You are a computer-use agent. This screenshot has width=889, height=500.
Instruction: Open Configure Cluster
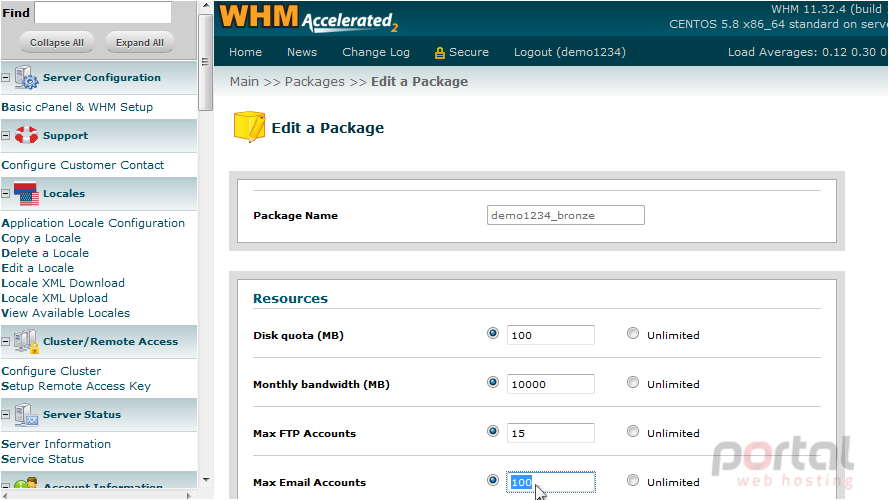point(51,371)
